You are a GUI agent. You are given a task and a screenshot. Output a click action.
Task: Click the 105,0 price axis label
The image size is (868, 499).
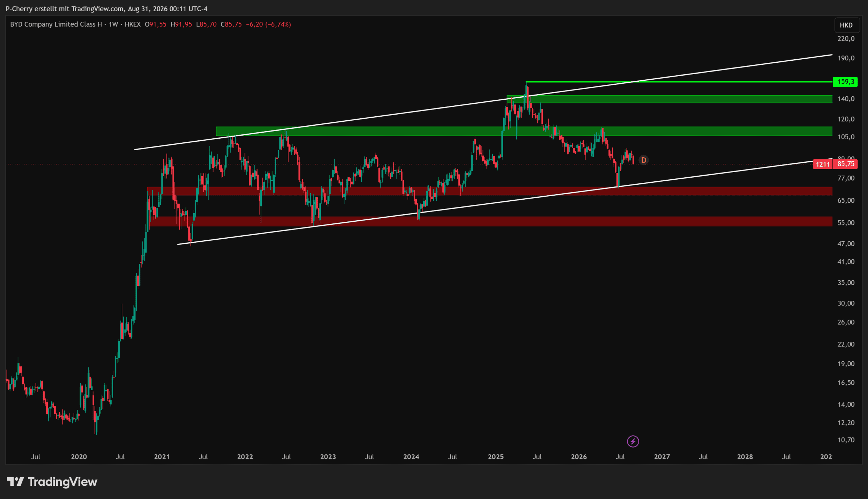point(846,137)
